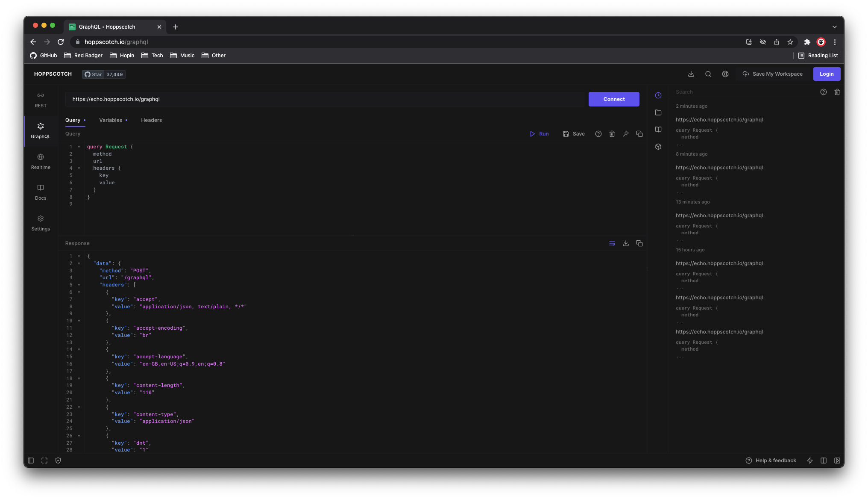
Task: Collapse the headers array on response line 5
Action: [x=79, y=285]
